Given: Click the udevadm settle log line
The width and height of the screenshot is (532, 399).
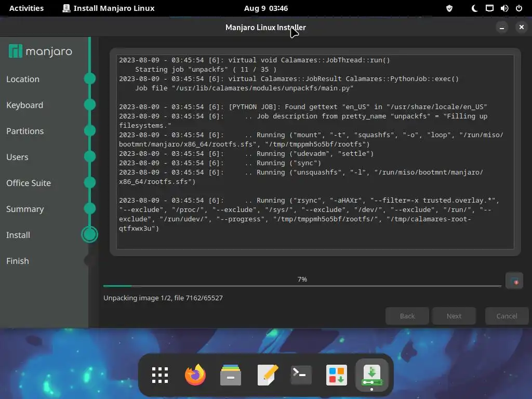Looking at the screenshot, I should [246, 154].
